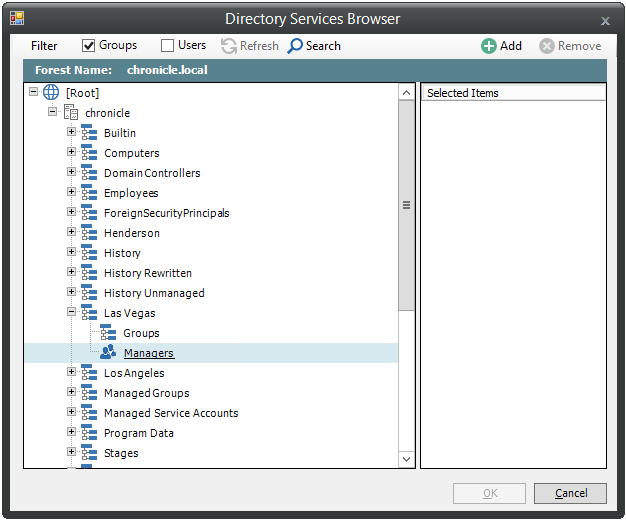Click the OU icon beside Henderson
The image size is (626, 520).
(89, 232)
